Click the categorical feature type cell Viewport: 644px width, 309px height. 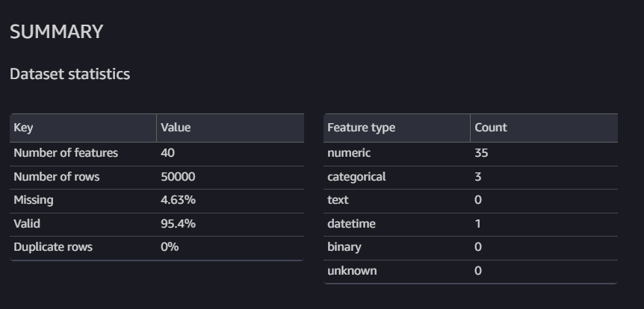[356, 177]
